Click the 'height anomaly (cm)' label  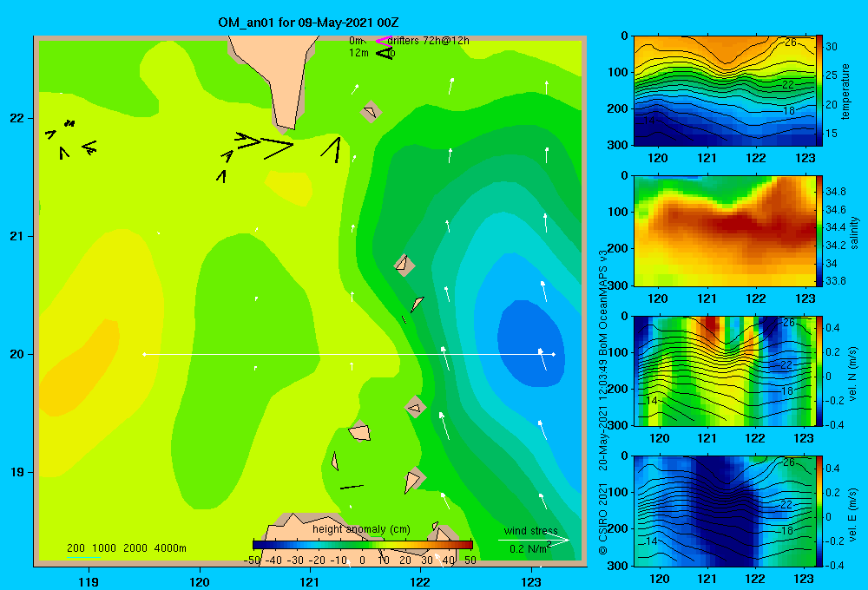[361, 529]
